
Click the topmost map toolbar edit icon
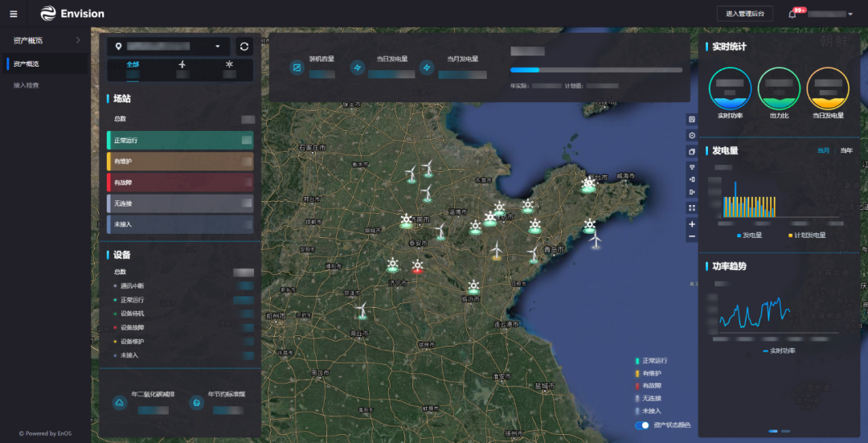pyautogui.click(x=692, y=120)
